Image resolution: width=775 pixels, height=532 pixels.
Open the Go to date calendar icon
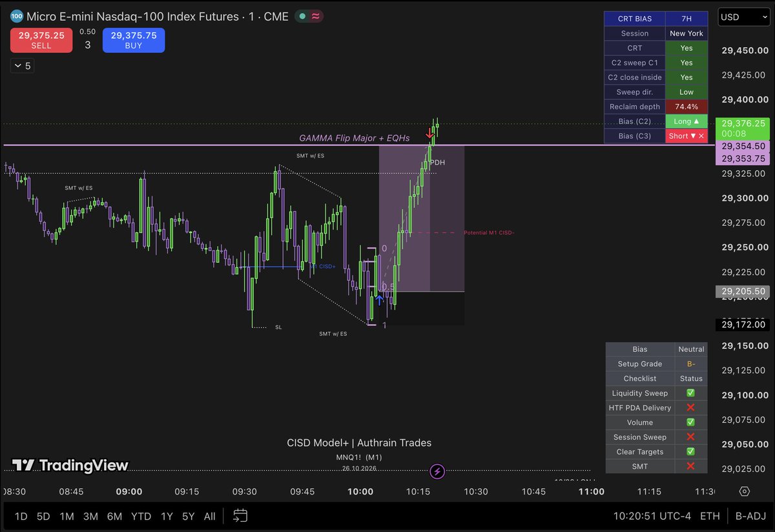[240, 516]
